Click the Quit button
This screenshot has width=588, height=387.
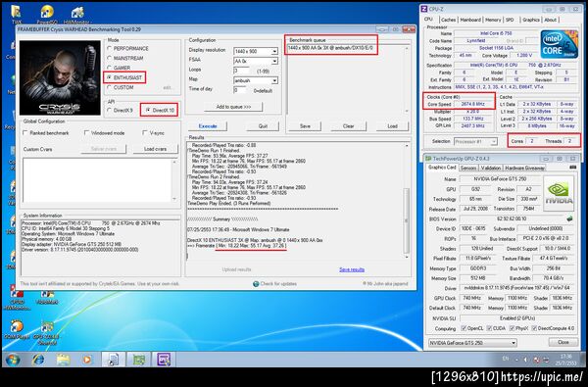pyautogui.click(x=263, y=126)
